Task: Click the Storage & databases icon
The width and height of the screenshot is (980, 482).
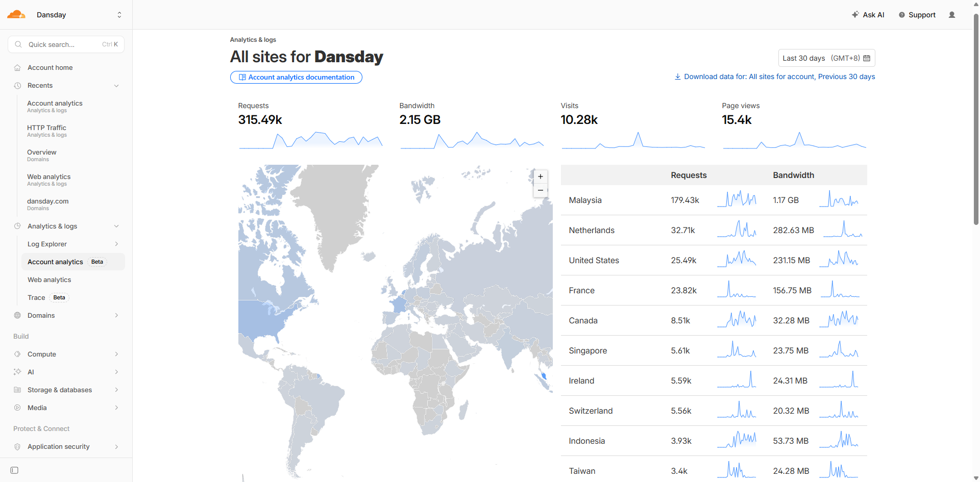Action: tap(17, 390)
